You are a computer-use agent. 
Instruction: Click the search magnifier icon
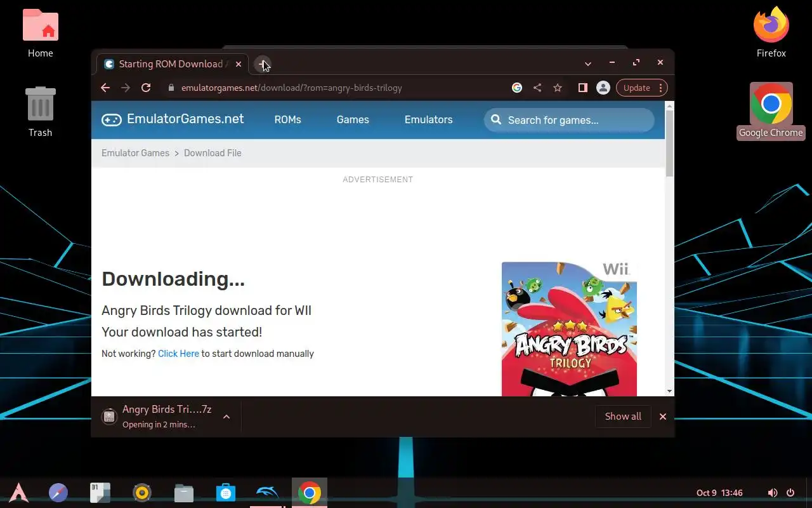coord(496,119)
